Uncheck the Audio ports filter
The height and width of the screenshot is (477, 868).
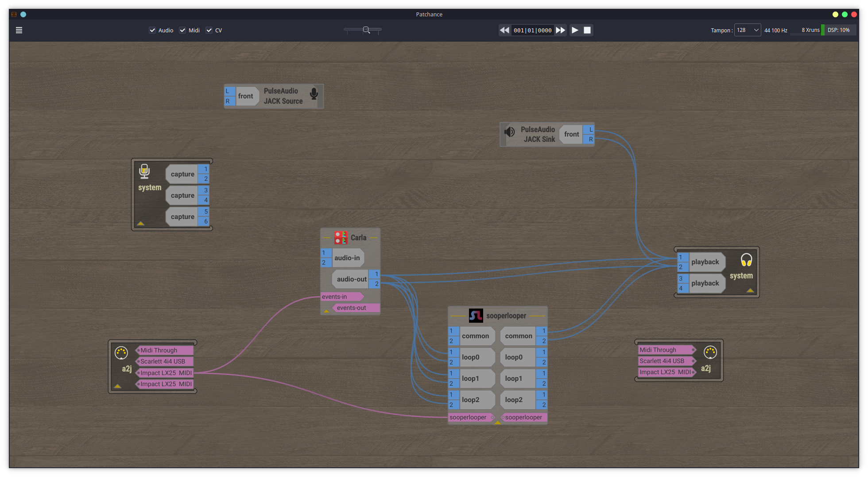(x=152, y=30)
